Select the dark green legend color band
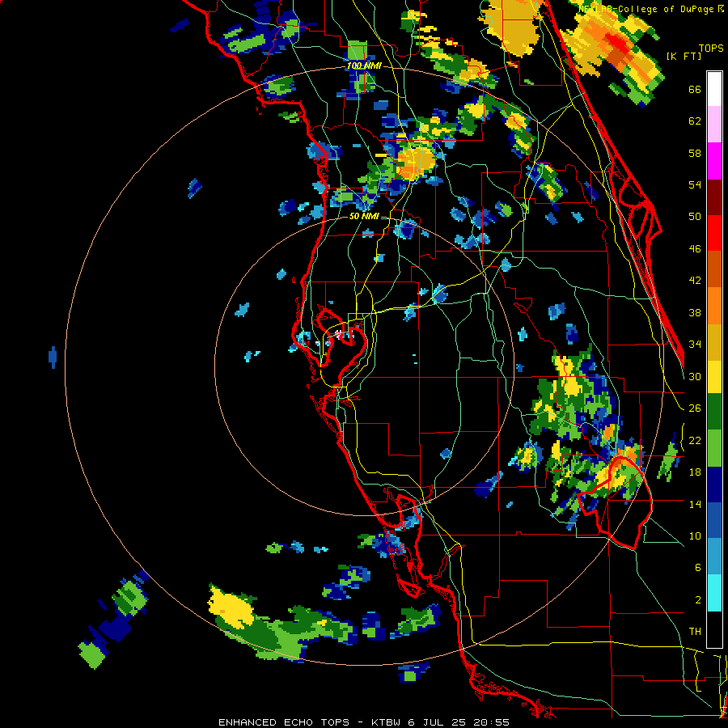 [714, 412]
